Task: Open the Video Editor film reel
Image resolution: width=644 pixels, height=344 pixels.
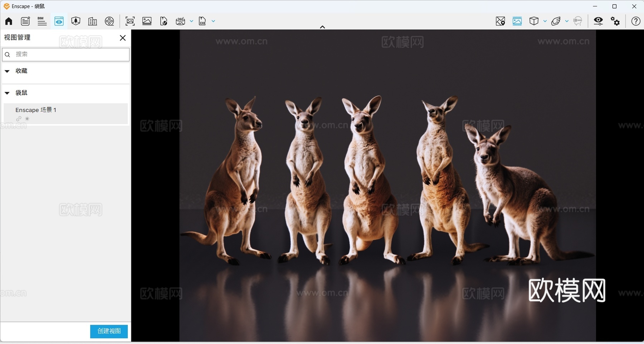Action: (x=109, y=21)
